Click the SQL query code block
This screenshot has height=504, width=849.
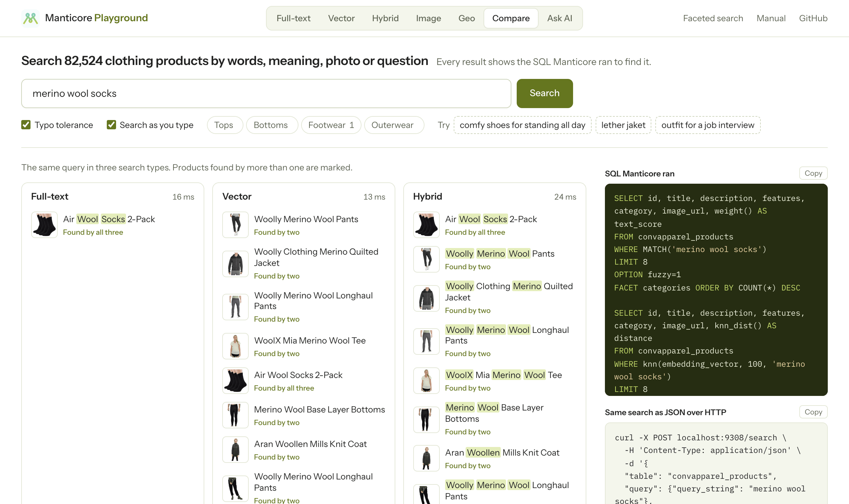716,290
